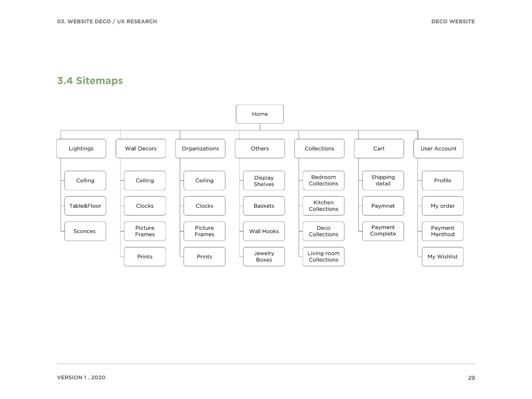Select Living room Collections box
Image resolution: width=532 pixels, height=399 pixels.
coord(324,257)
